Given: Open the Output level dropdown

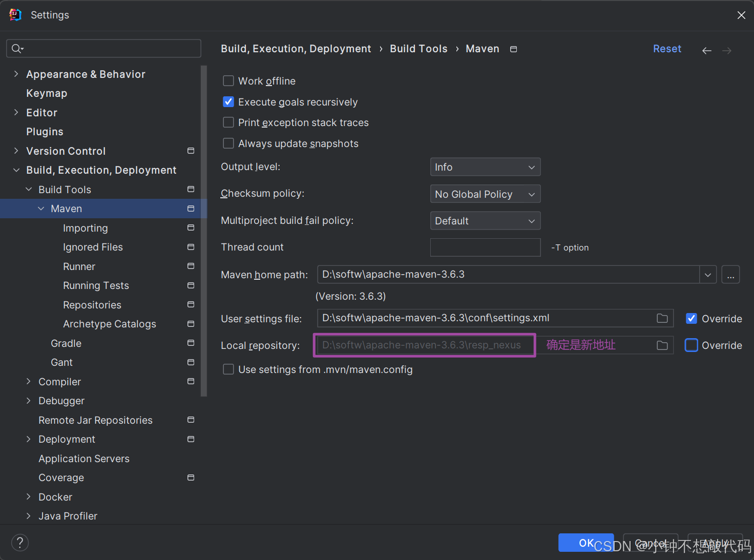Looking at the screenshot, I should (x=486, y=167).
